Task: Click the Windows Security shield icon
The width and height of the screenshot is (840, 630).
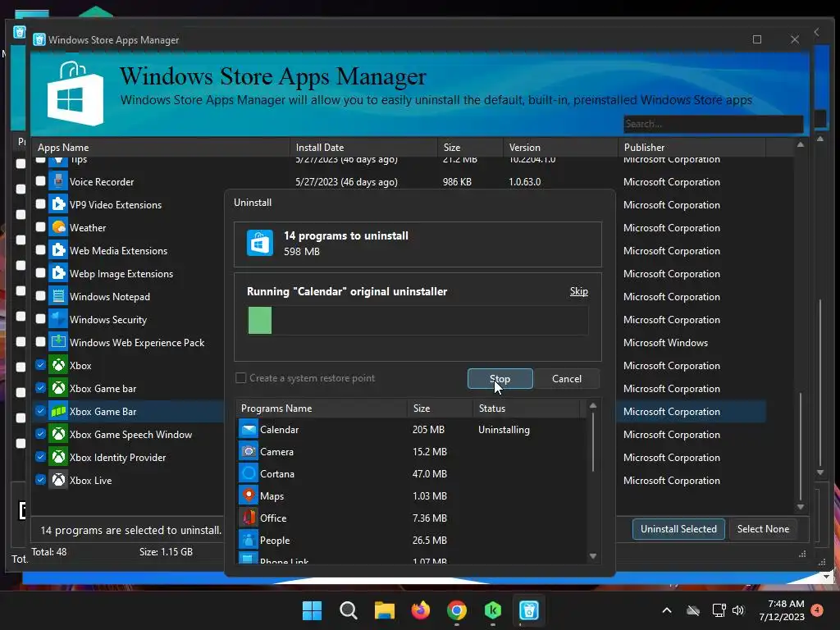Action: pyautogui.click(x=58, y=320)
